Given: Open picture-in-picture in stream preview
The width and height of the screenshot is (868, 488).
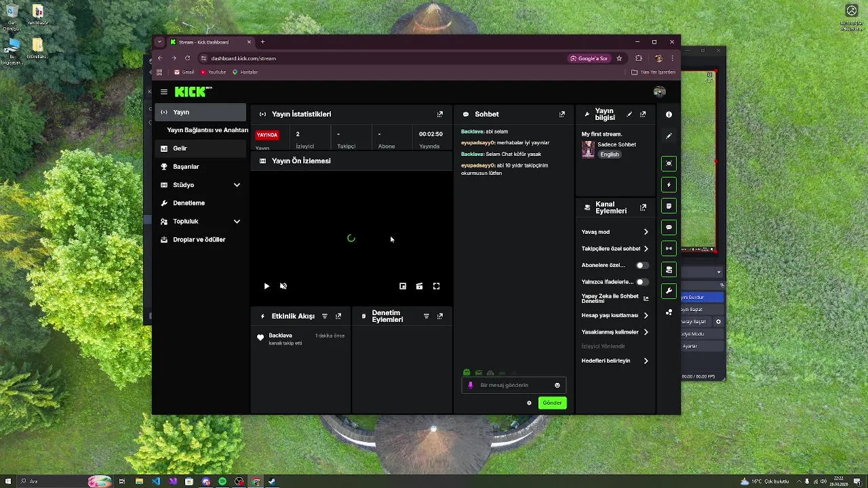Looking at the screenshot, I should pyautogui.click(x=403, y=286).
